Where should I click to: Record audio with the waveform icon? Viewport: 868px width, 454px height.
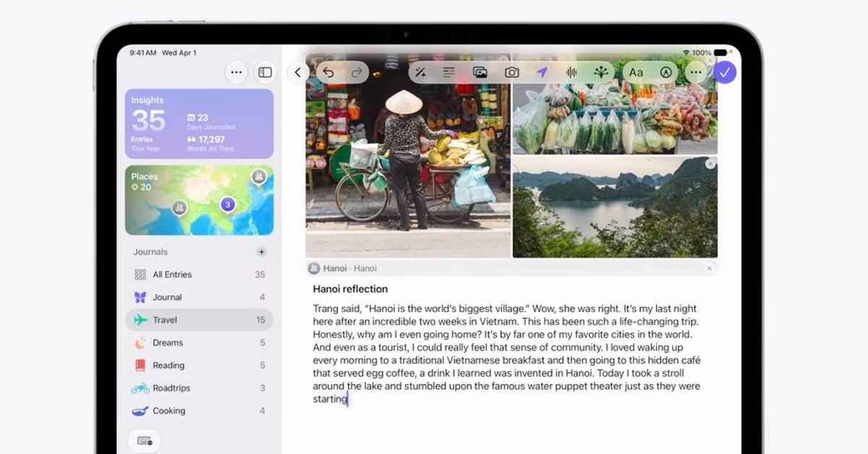(x=571, y=72)
